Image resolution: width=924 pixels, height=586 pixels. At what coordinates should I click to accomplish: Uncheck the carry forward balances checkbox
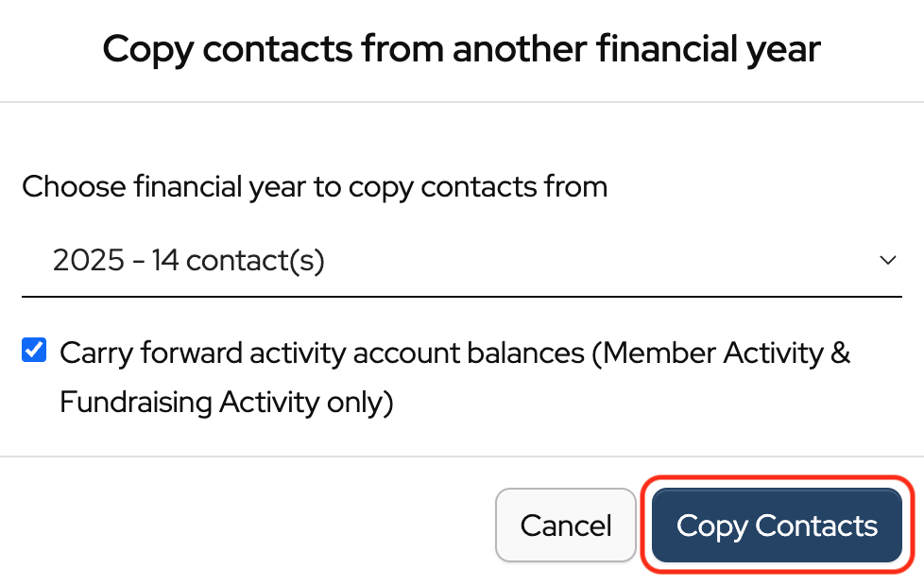point(34,352)
